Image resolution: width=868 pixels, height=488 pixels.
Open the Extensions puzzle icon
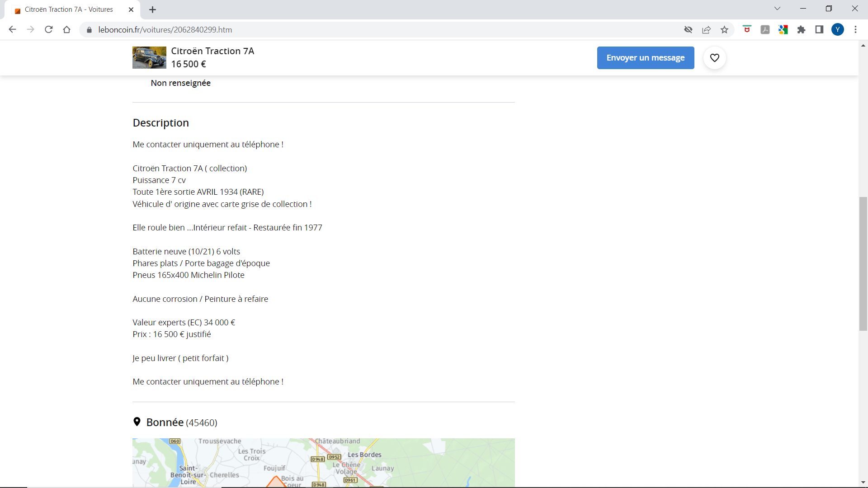coord(801,30)
